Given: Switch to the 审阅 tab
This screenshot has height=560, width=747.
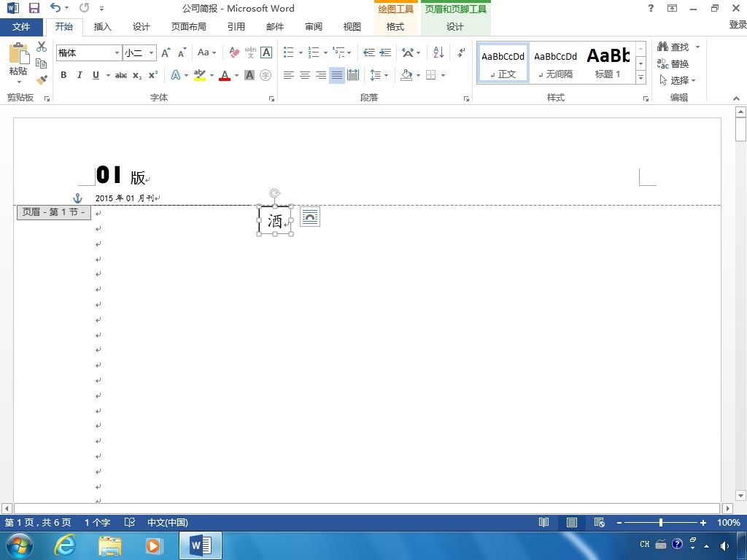Looking at the screenshot, I should click(x=314, y=27).
